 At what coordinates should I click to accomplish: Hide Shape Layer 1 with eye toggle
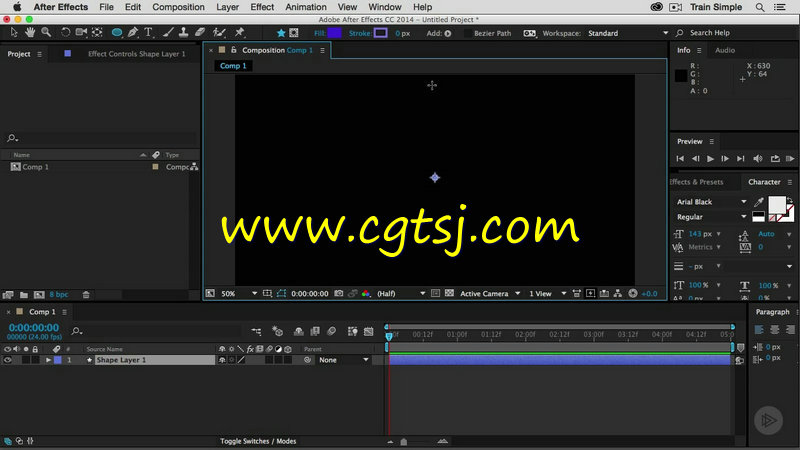pyautogui.click(x=8, y=360)
